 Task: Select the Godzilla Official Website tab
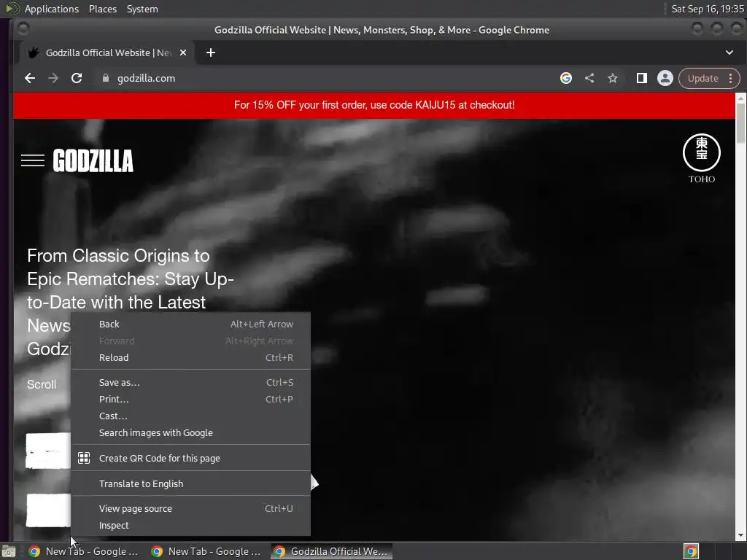(x=107, y=52)
